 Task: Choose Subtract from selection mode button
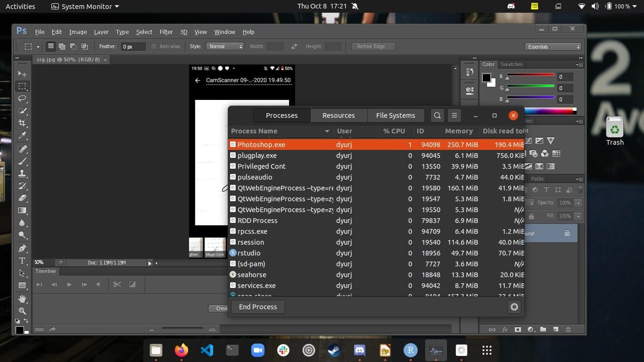pos(73,46)
